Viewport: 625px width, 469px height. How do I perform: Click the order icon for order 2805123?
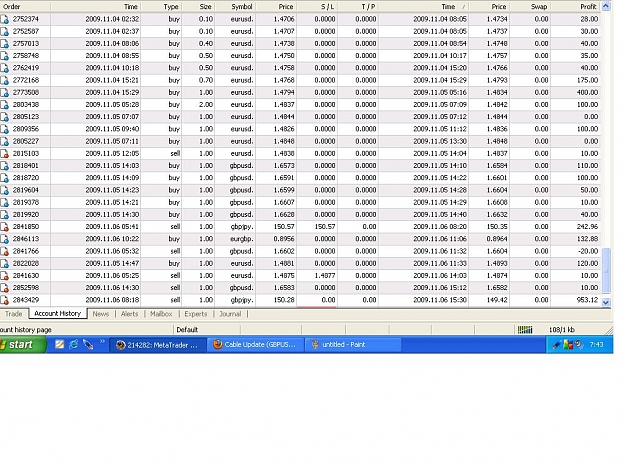pyautogui.click(x=5, y=117)
